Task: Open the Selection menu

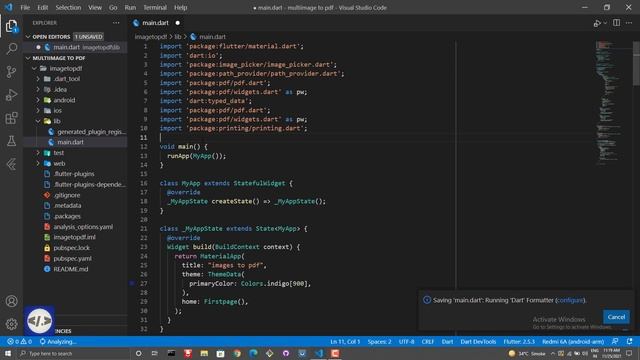Action: tap(68, 7)
